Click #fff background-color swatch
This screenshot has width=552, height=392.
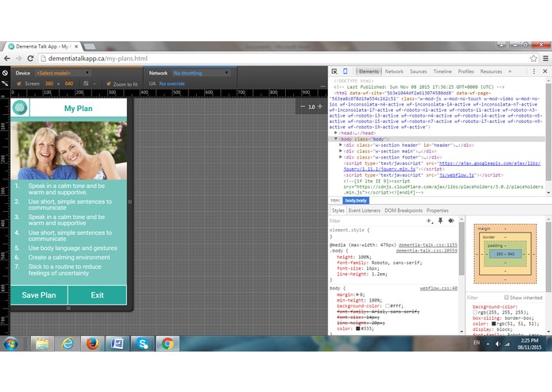click(x=388, y=306)
